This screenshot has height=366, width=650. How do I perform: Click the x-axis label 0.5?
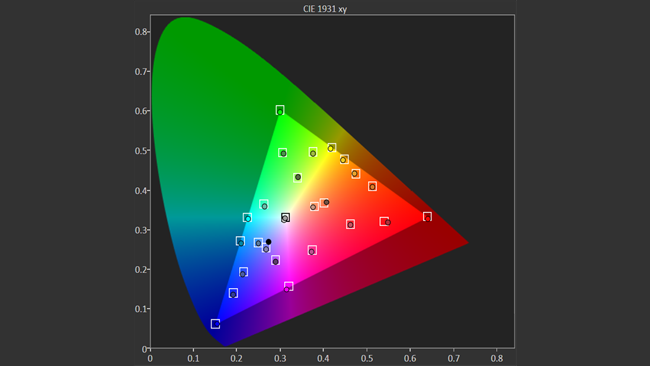click(x=367, y=358)
